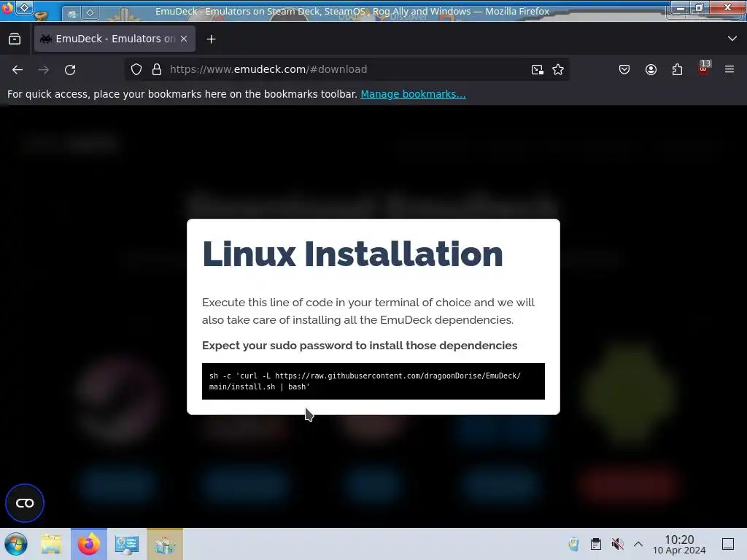Open Manage bookmarks link
Viewport: 747px width, 560px height.
[413, 94]
